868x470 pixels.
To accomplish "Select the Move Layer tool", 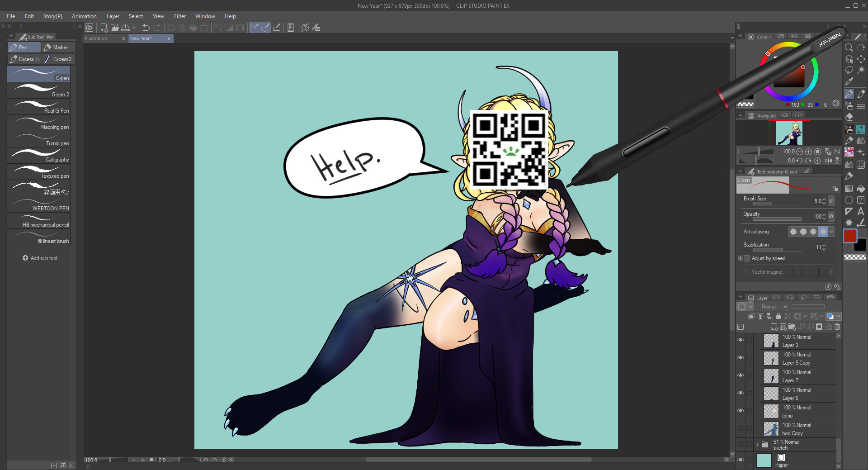I will (x=861, y=59).
